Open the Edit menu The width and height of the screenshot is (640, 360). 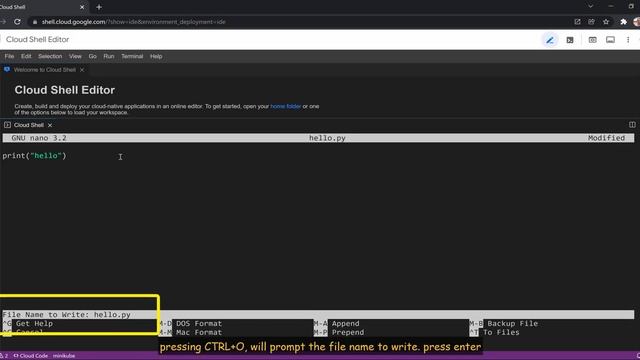(26, 56)
